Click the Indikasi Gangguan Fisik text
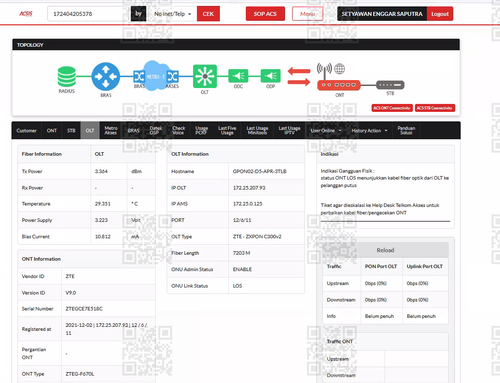The height and width of the screenshot is (383, 500). 347,171
